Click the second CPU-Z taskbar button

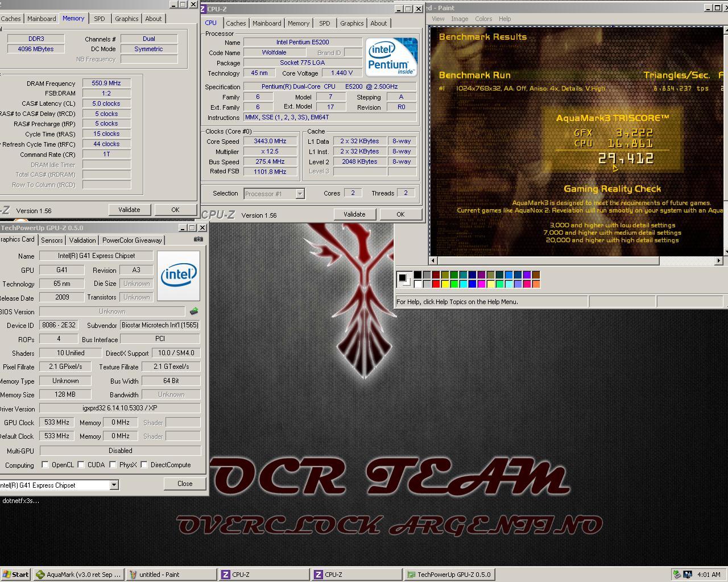pos(357,575)
